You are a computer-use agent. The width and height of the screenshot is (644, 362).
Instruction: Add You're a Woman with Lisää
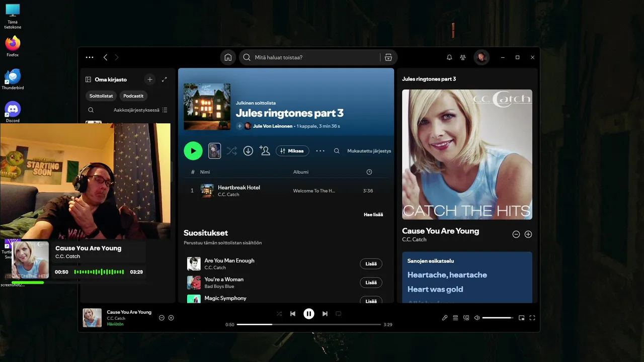[371, 283]
